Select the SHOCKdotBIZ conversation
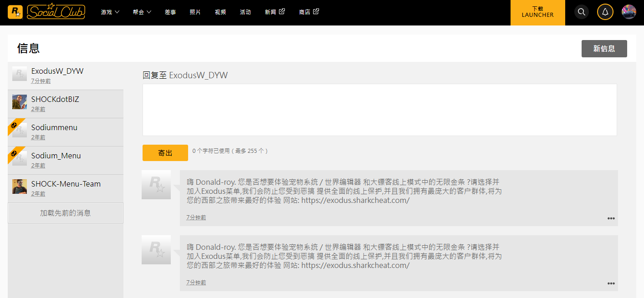The height and width of the screenshot is (298, 644). click(66, 104)
